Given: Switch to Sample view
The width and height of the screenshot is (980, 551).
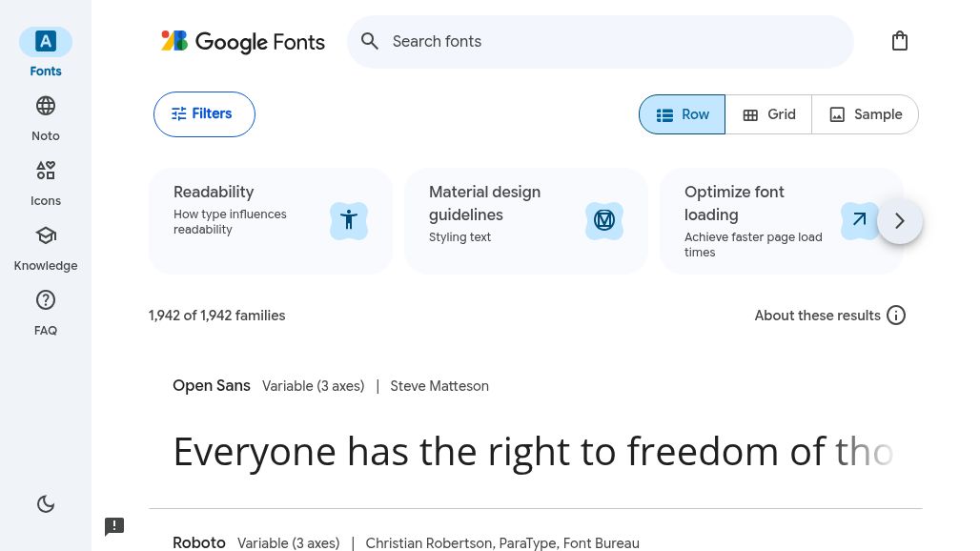Looking at the screenshot, I should tap(865, 114).
